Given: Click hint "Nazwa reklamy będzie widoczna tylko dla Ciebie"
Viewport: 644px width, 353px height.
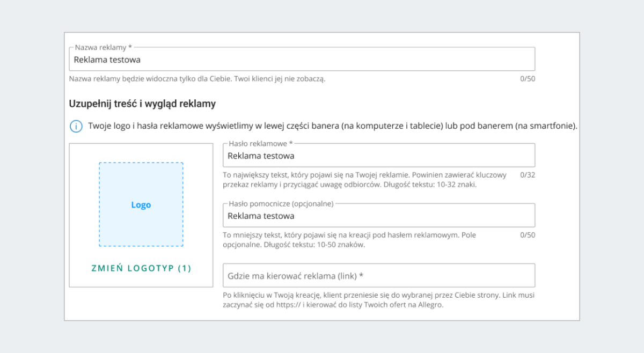Looking at the screenshot, I should point(197,79).
